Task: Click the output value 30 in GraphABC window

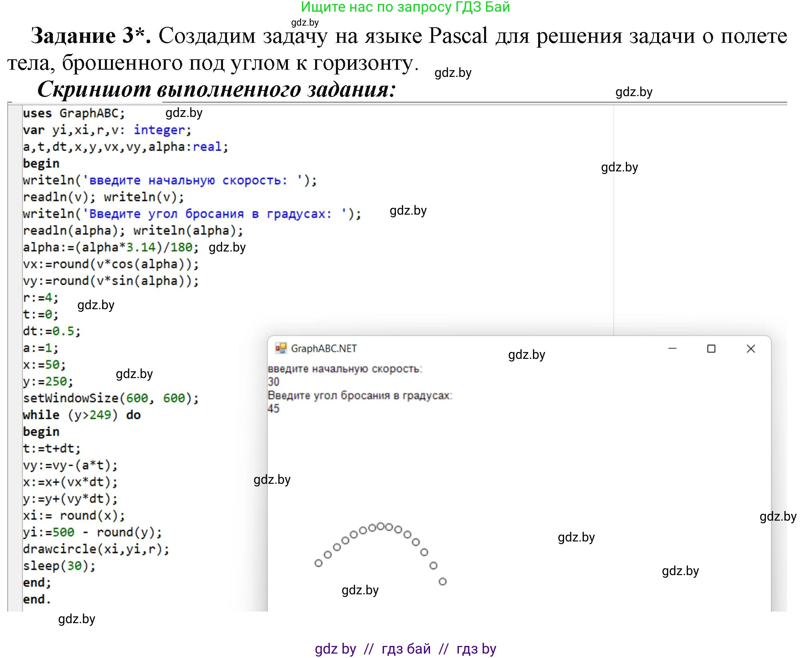Action: click(x=273, y=382)
